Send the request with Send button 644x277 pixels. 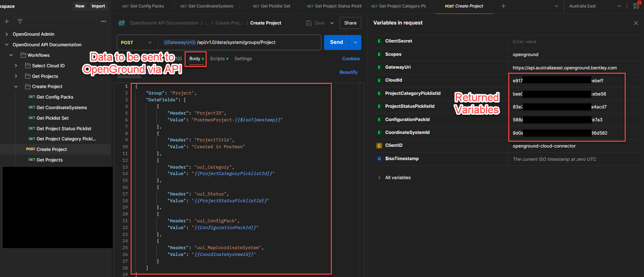[336, 42]
